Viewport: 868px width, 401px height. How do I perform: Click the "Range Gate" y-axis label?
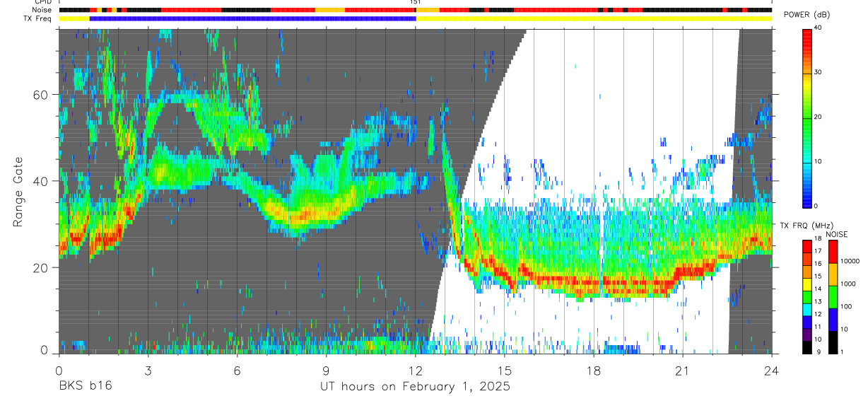tap(20, 192)
